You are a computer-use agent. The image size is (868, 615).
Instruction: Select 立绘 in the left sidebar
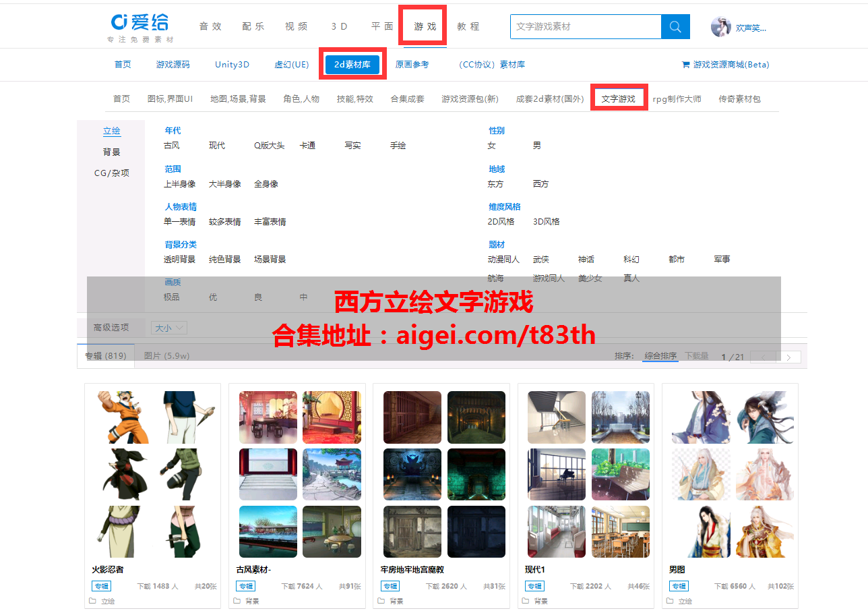pyautogui.click(x=112, y=131)
